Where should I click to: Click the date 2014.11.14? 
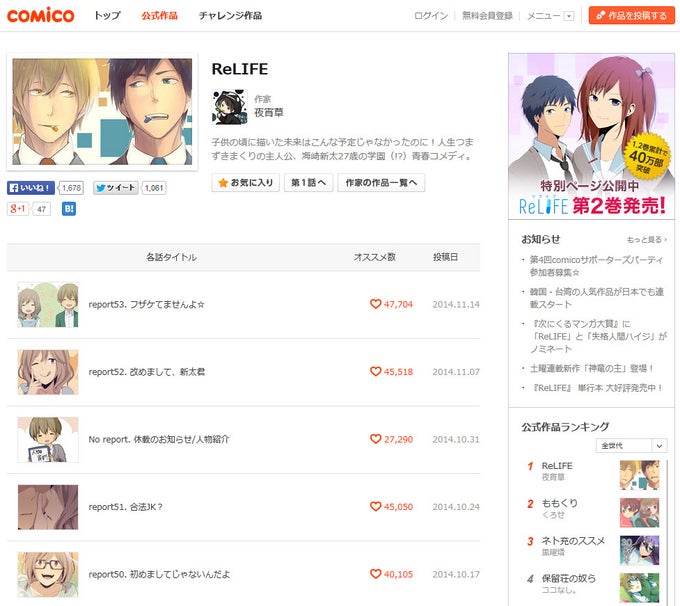(x=456, y=305)
